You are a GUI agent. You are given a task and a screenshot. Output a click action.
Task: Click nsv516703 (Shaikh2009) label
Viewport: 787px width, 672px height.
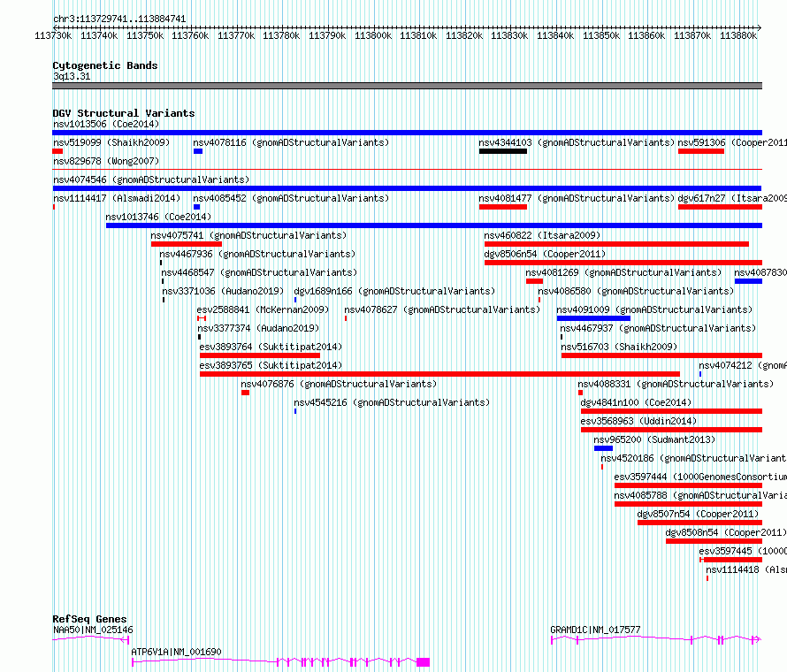pos(619,347)
